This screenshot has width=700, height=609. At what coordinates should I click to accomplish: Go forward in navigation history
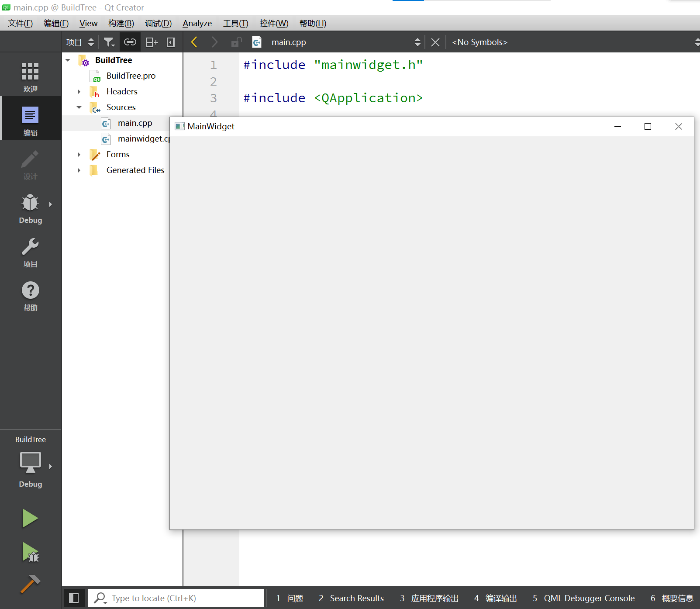(214, 42)
